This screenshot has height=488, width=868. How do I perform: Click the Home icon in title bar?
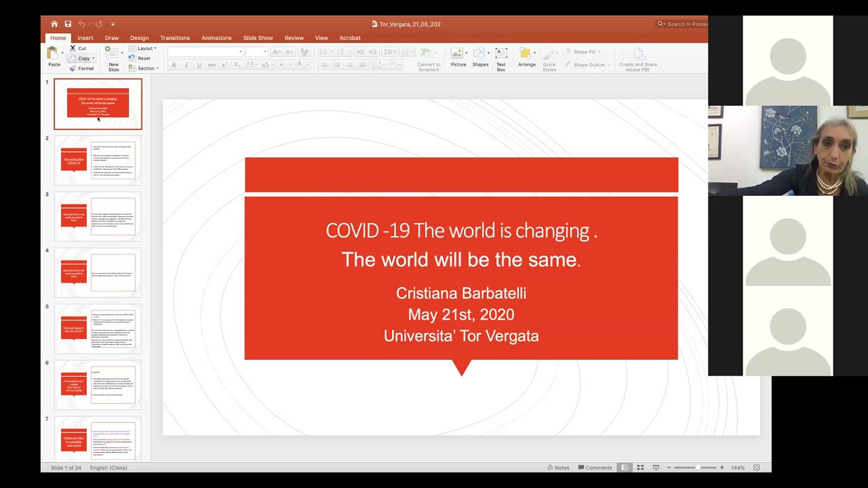pyautogui.click(x=54, y=24)
